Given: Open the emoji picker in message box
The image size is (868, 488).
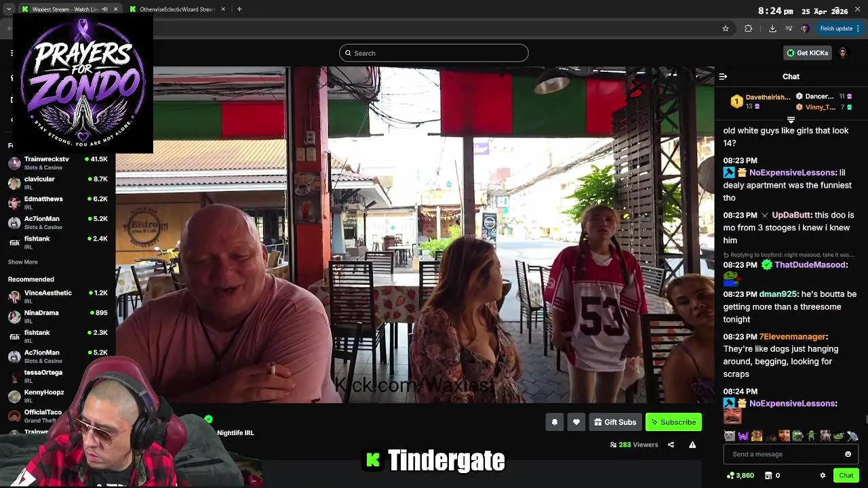Looking at the screenshot, I should (848, 454).
